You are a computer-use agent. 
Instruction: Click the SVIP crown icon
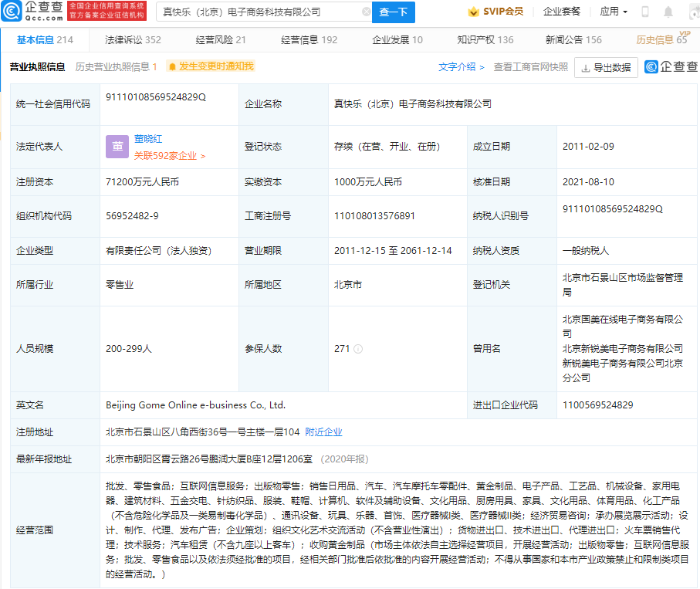coord(473,12)
